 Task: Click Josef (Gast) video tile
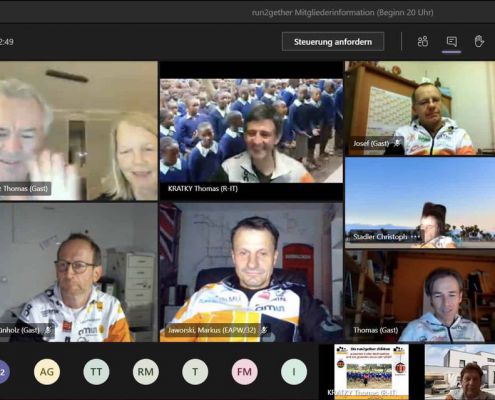tap(420, 108)
